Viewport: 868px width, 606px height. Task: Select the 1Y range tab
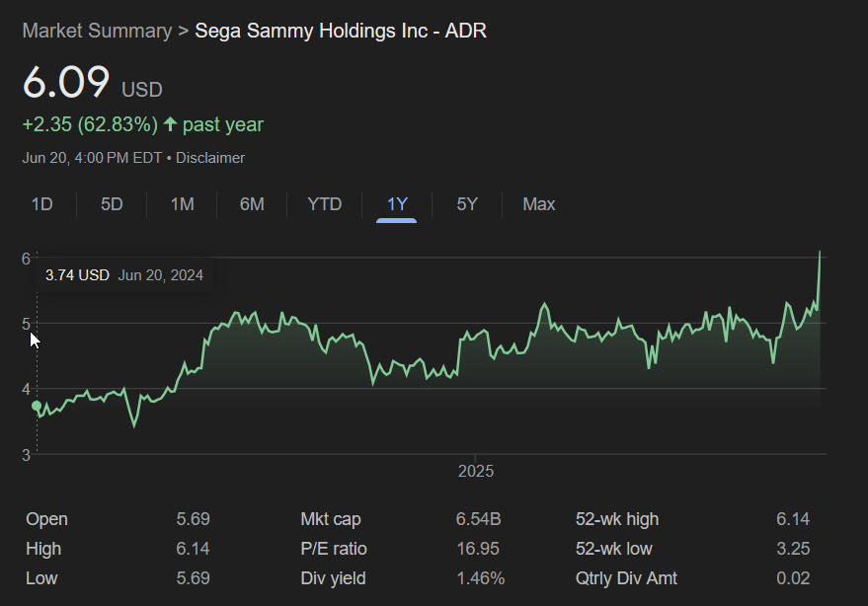(397, 204)
